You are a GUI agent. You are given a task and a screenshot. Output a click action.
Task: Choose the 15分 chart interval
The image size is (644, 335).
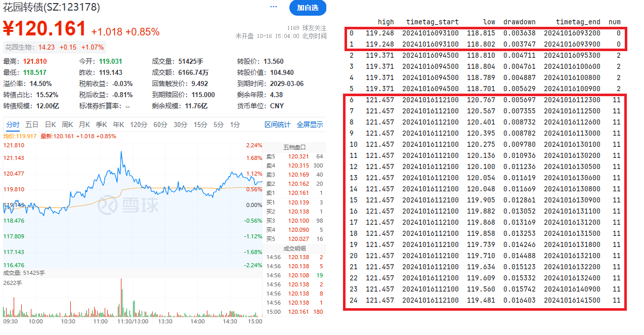pos(200,124)
